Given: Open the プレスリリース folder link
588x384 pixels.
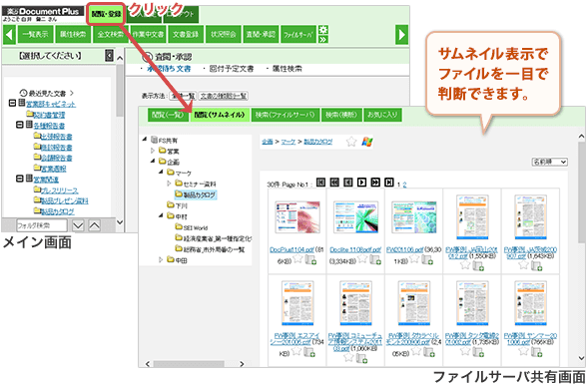Looking at the screenshot, I should 59,191.
